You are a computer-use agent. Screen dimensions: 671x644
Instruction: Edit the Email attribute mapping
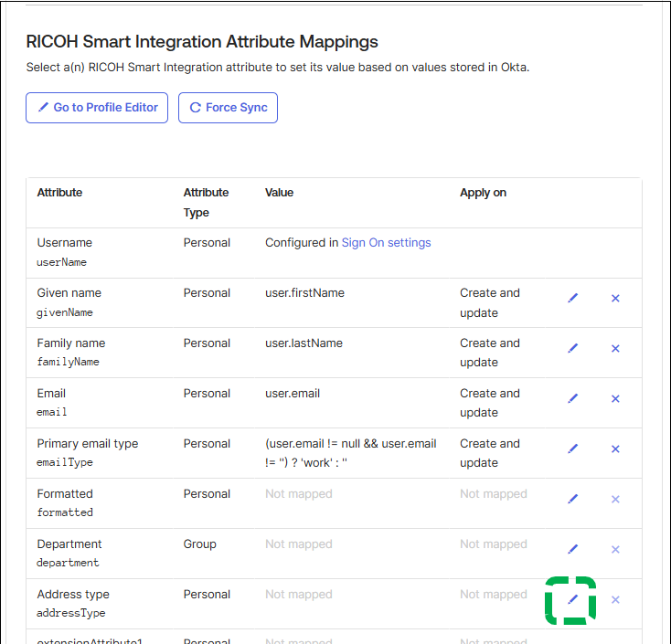(x=573, y=399)
